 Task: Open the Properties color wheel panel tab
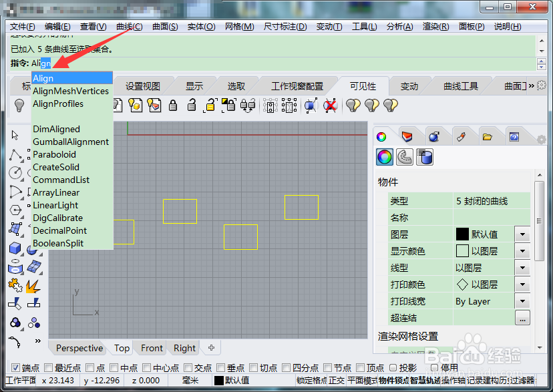tap(381, 137)
